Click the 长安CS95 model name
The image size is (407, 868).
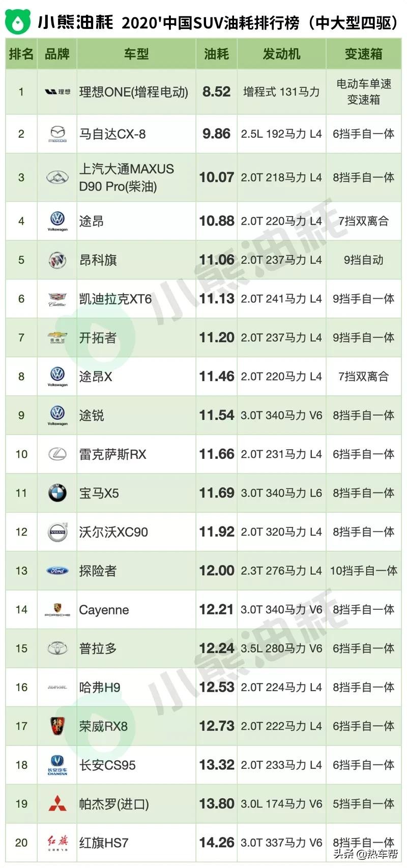coord(107,765)
